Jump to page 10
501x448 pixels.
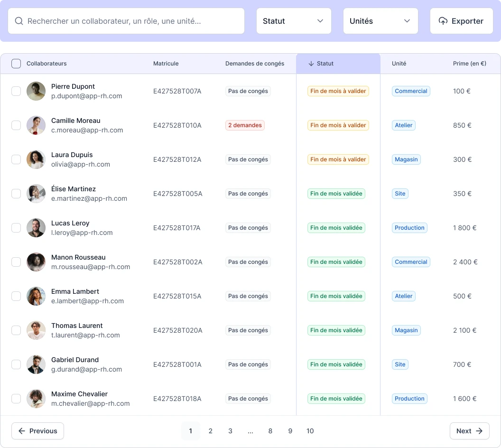[x=310, y=431]
